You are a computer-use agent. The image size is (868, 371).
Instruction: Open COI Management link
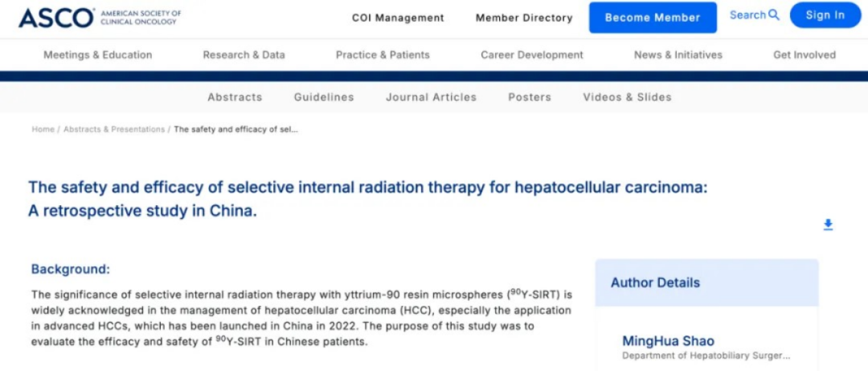coord(398,18)
